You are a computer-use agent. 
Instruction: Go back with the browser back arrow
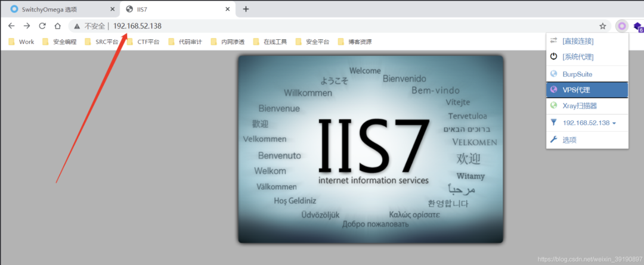coord(11,26)
